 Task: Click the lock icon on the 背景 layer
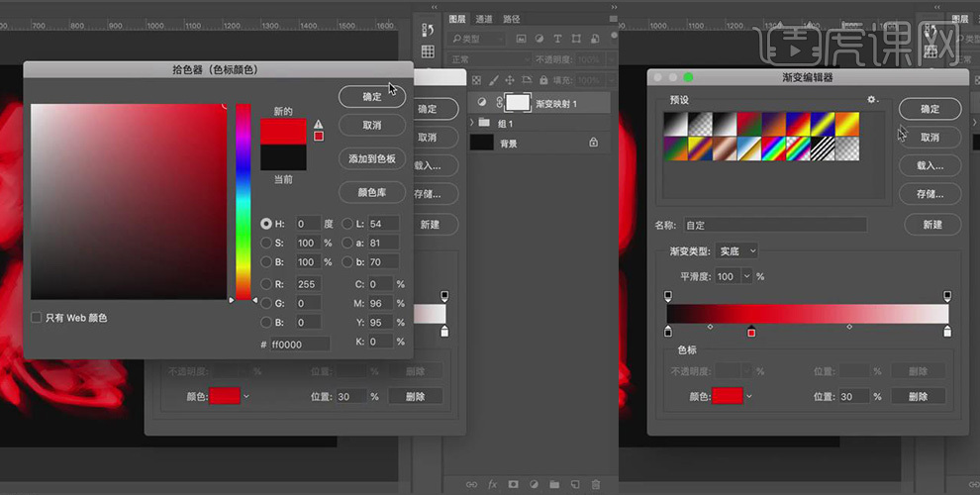coord(593,143)
